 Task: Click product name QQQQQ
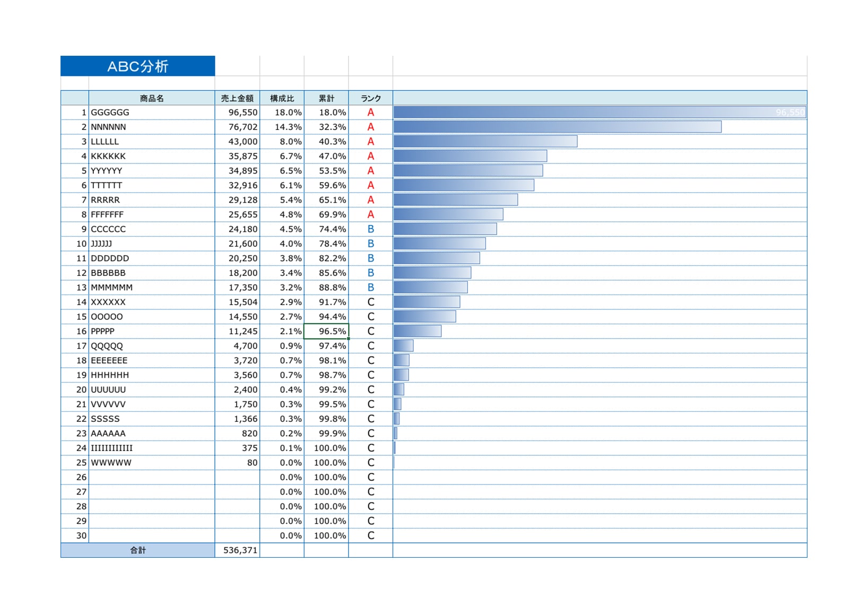(x=107, y=346)
